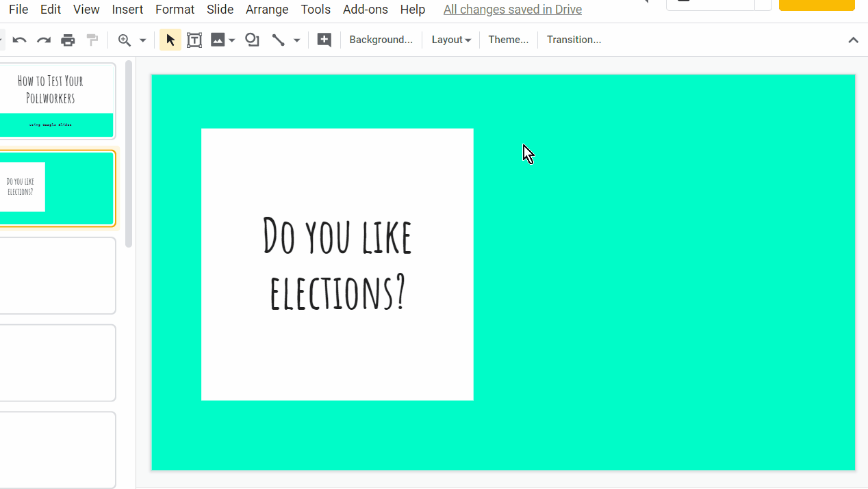The width and height of the screenshot is (868, 489).
Task: Click the Print icon
Action: 68,40
